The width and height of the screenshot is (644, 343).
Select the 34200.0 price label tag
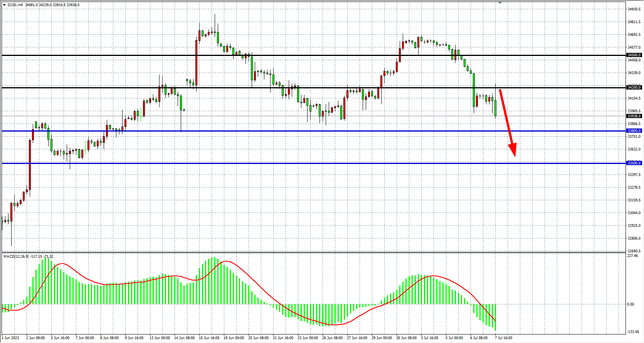(x=634, y=88)
